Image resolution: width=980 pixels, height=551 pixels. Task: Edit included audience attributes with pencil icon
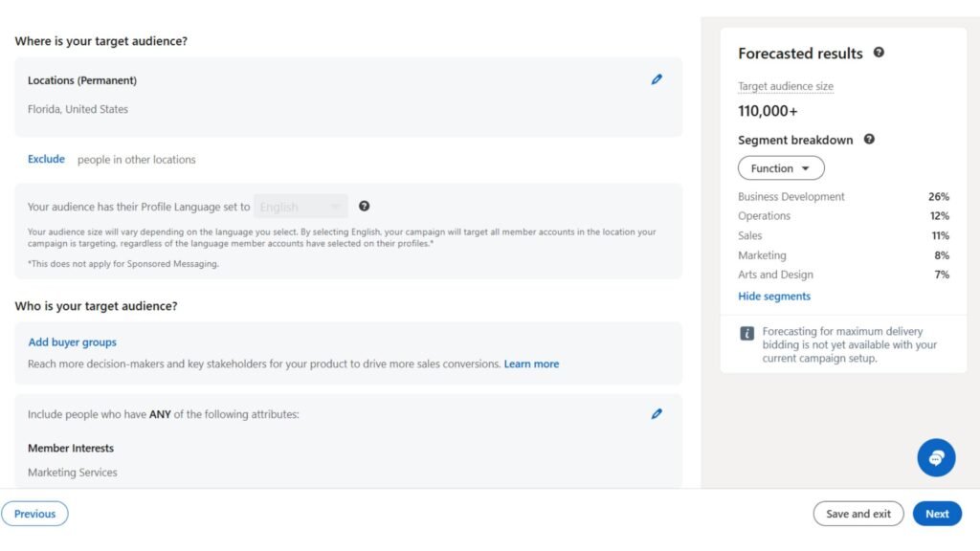click(x=657, y=413)
